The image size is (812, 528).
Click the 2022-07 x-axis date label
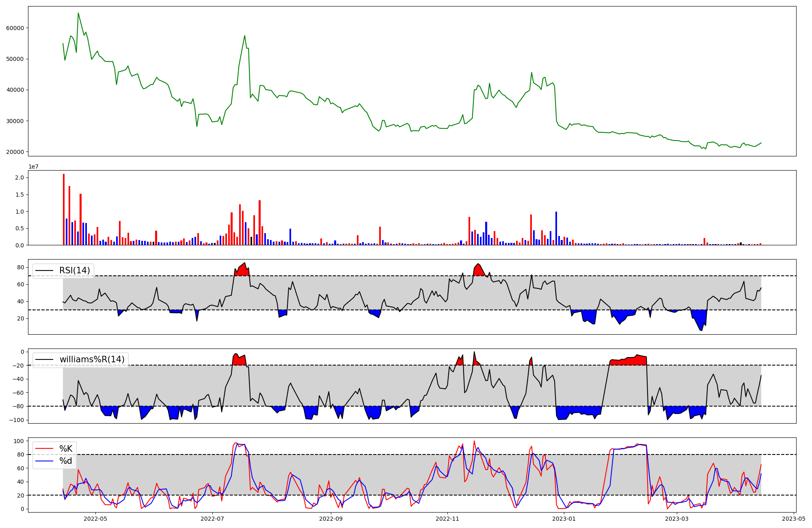coord(212,519)
